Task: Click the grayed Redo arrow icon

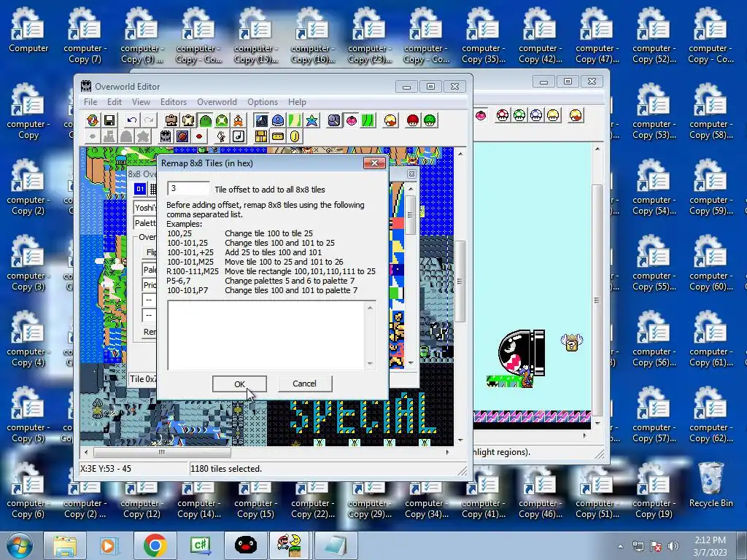Action: point(149,120)
